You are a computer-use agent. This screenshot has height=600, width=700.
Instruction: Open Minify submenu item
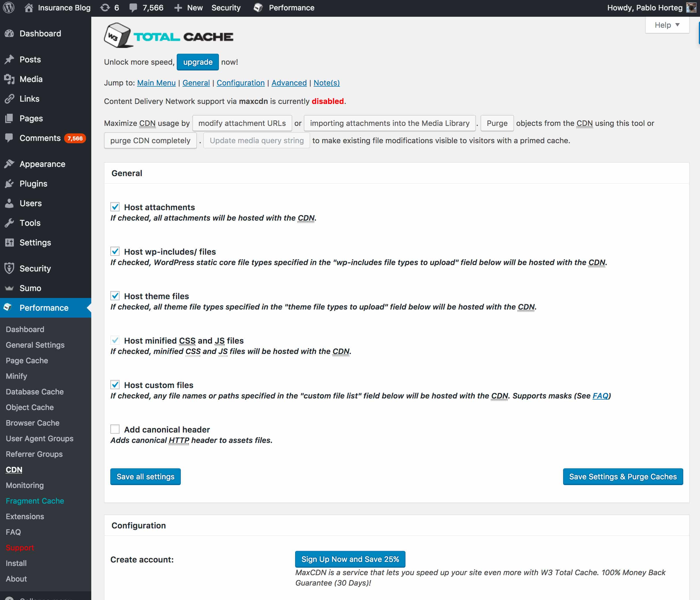[x=16, y=376]
